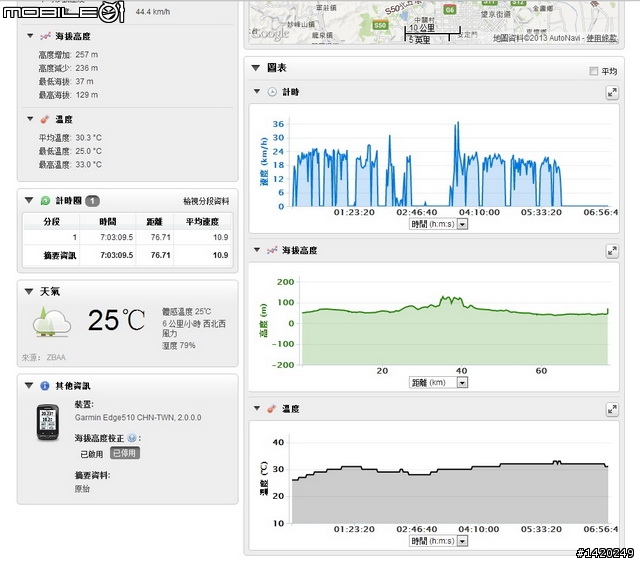Sort laps by 時間 column header

107,222
